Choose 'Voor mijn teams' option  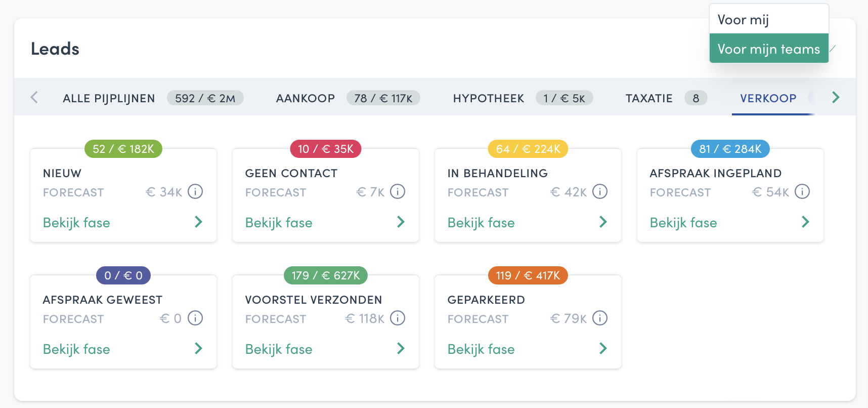(768, 49)
